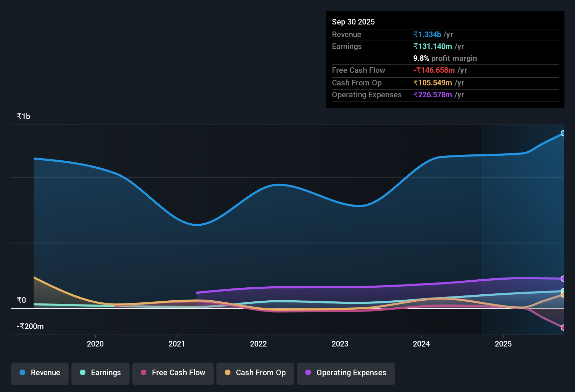Select the Free Cash Flow endpoint marker
Image resolution: width=575 pixels, height=392 pixels.
(563, 328)
